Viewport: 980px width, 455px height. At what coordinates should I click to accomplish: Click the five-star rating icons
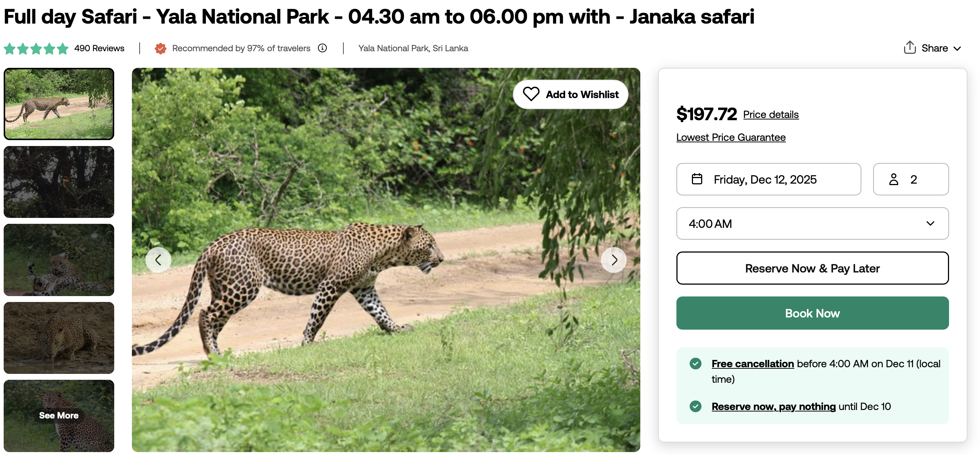[36, 48]
